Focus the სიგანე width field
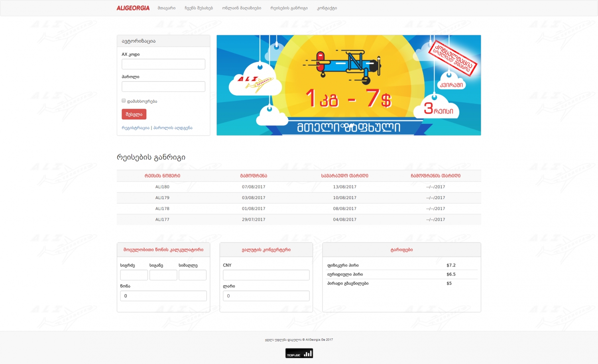The height and width of the screenshot is (364, 598). click(163, 275)
